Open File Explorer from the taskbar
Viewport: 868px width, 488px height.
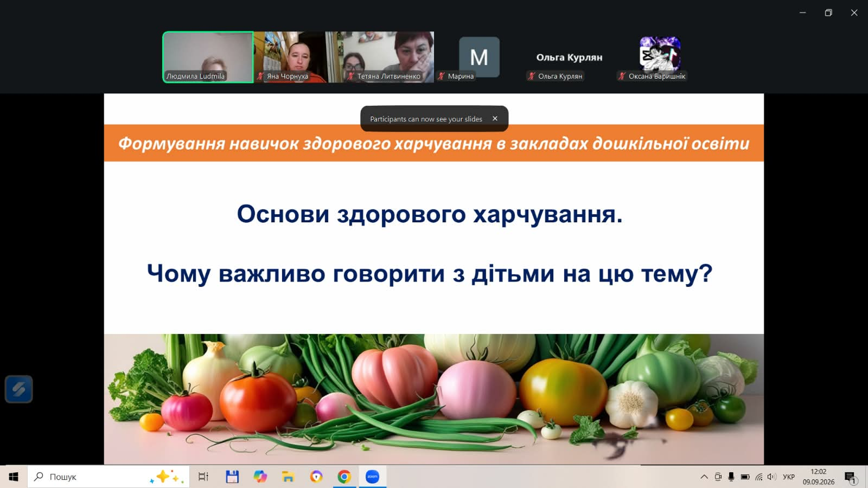tap(288, 477)
